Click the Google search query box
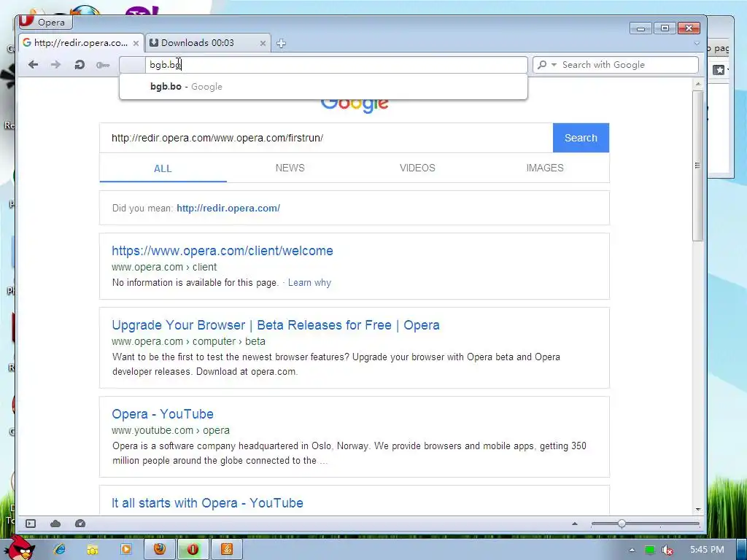747x560 pixels. 326,138
